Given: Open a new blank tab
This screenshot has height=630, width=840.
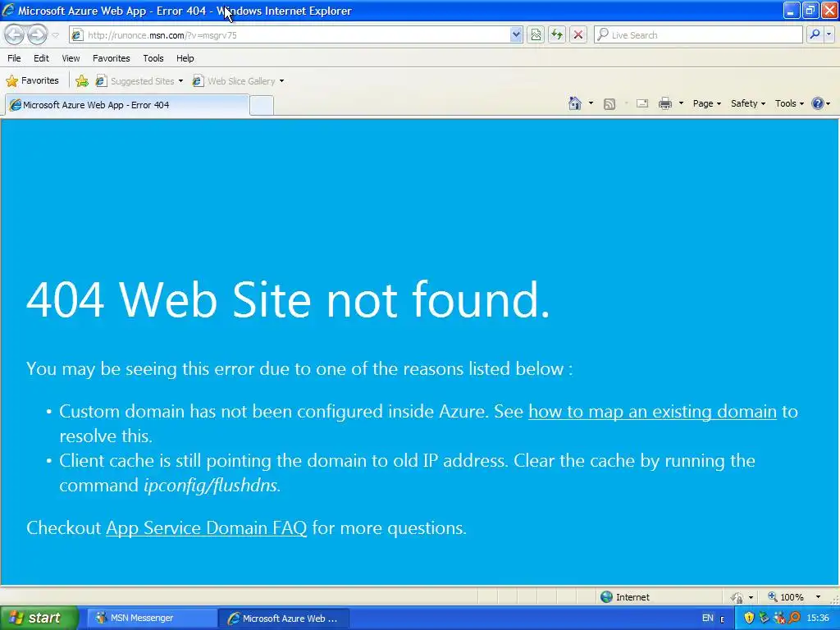Looking at the screenshot, I should (262, 105).
